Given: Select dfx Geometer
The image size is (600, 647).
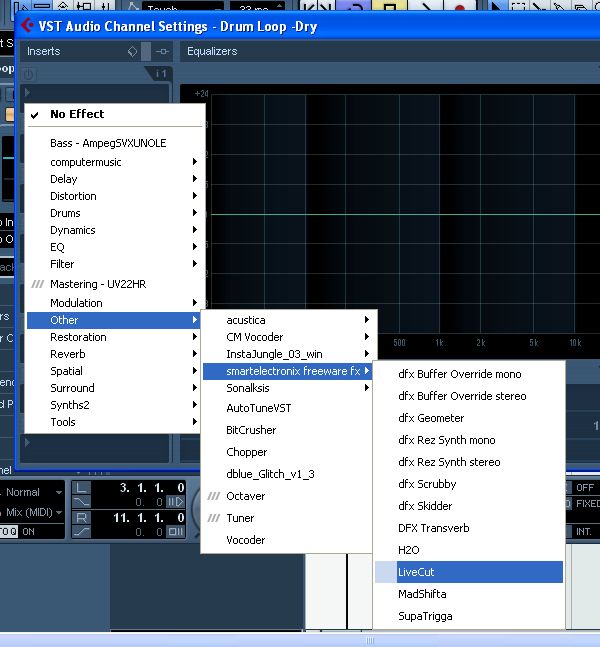Looking at the screenshot, I should (x=469, y=418).
